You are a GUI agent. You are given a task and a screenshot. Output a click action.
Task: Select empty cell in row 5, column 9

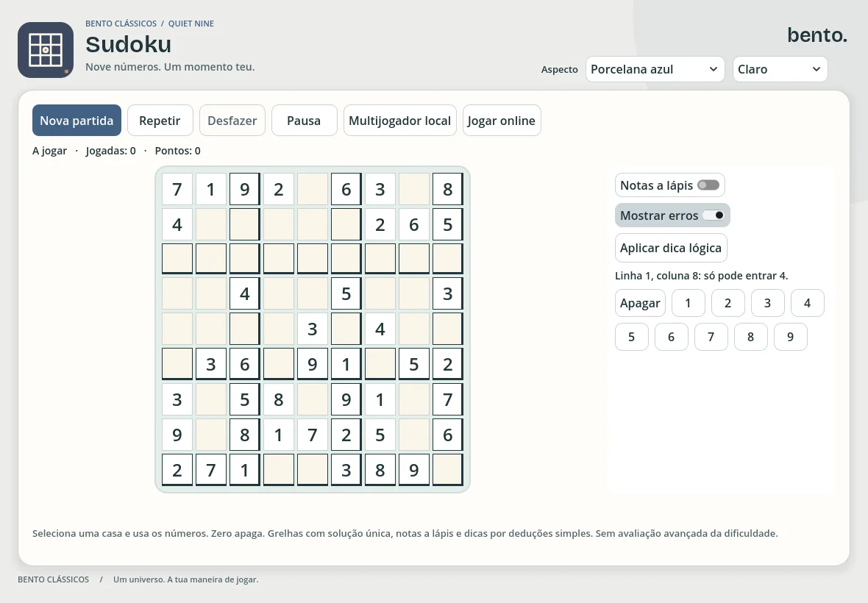448,329
